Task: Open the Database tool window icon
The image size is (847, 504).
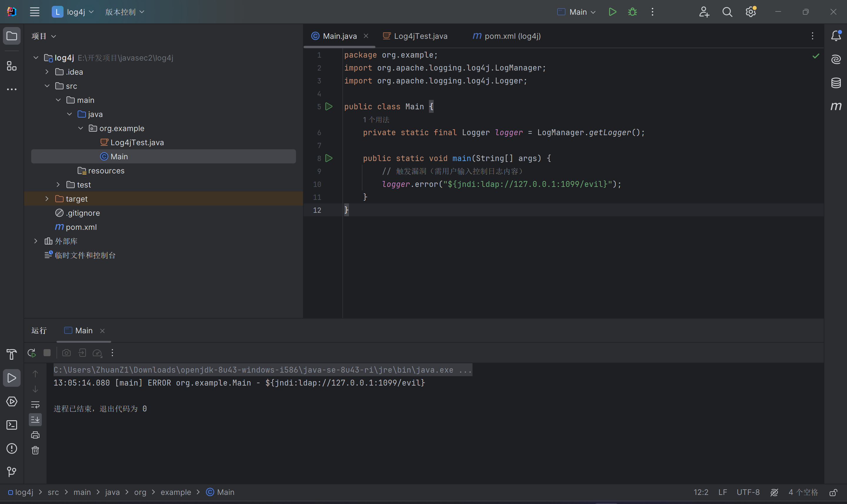Action: (x=836, y=83)
